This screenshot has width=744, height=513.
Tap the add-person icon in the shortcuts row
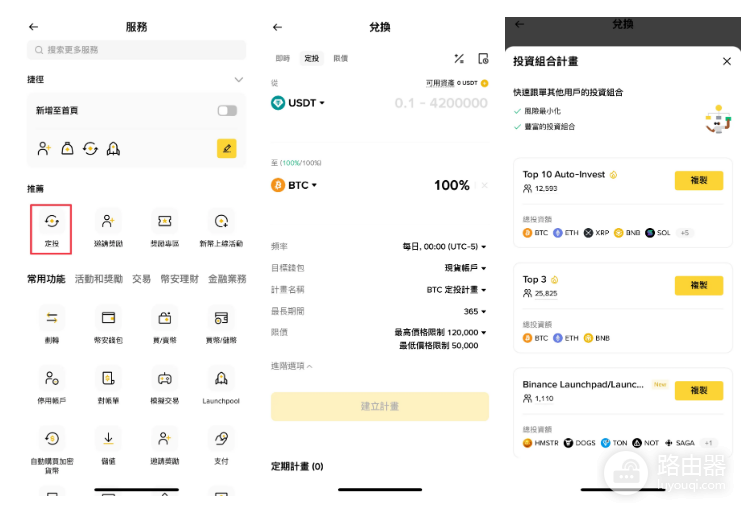(x=44, y=149)
